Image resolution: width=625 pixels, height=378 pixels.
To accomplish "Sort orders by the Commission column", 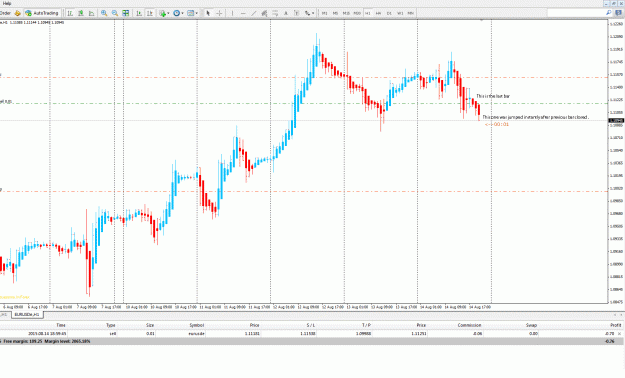I will 470,325.
